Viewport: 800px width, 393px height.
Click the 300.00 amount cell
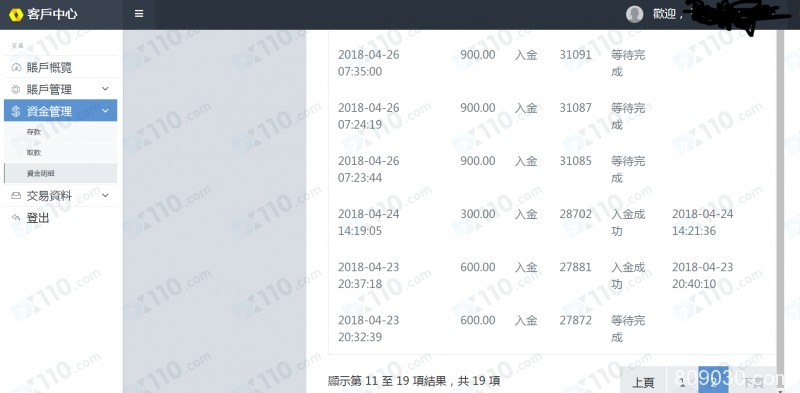coord(478,214)
